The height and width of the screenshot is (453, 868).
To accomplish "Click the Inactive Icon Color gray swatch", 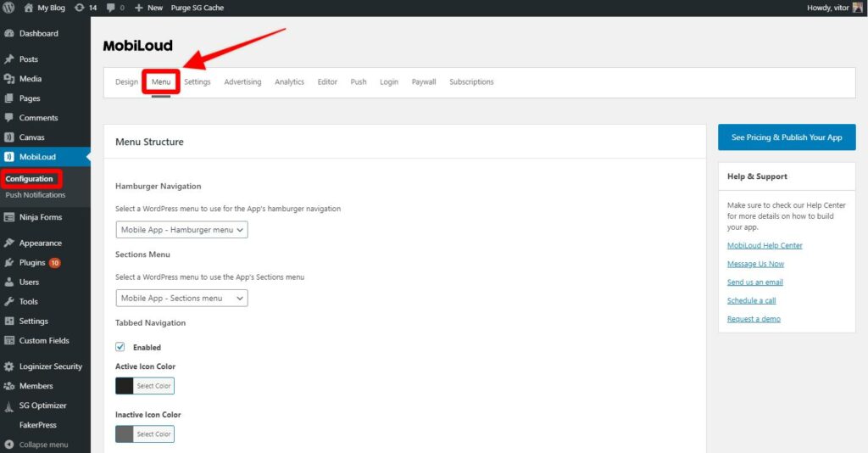I will [x=125, y=434].
